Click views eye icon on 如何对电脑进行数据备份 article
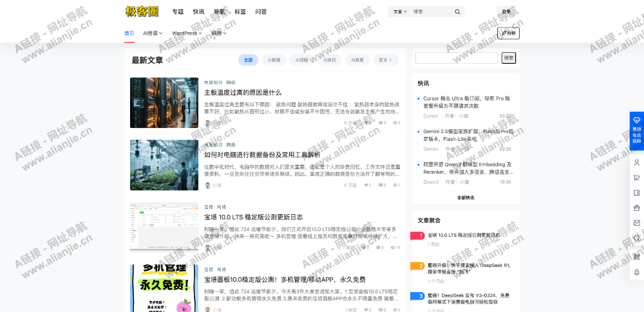The width and height of the screenshot is (644, 312). tap(395, 185)
